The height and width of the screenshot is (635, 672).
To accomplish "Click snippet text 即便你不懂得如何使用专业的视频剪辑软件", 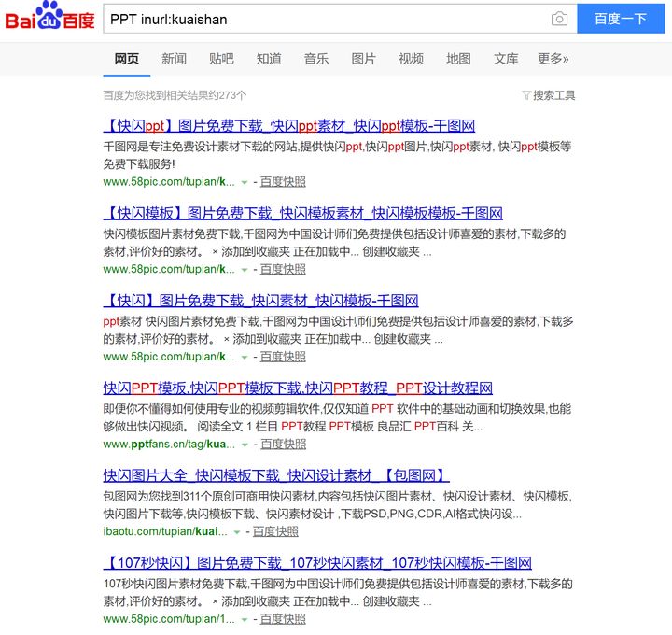I will point(211,409).
